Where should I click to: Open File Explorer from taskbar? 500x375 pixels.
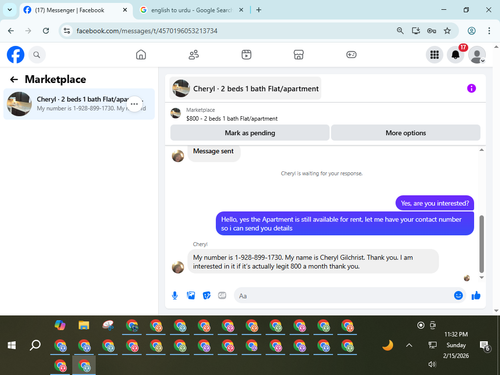(84, 325)
